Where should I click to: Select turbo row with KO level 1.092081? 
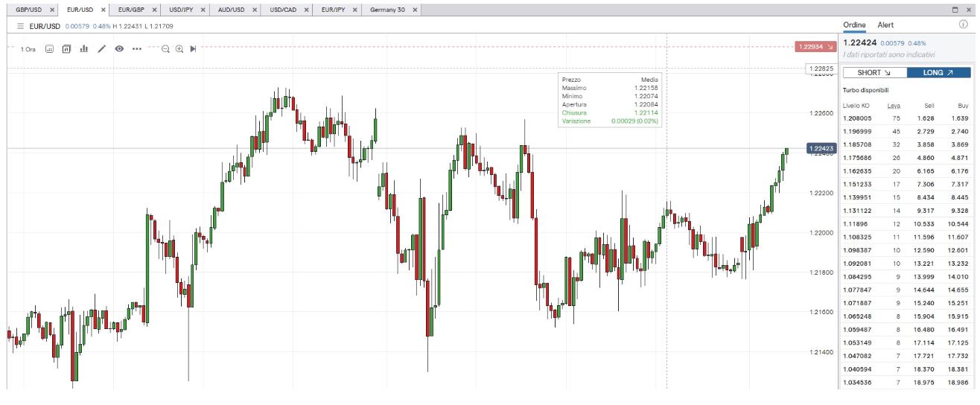pyautogui.click(x=906, y=264)
